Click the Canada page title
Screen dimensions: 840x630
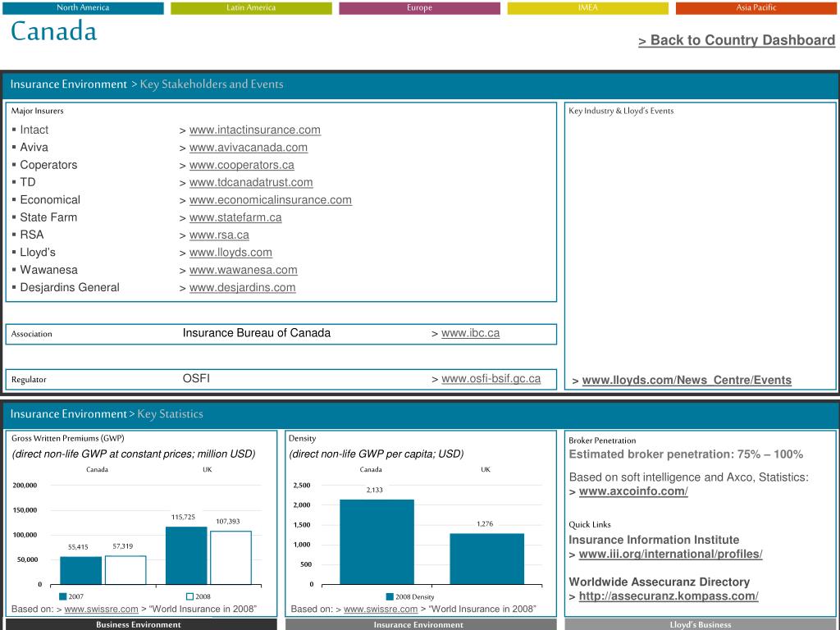coord(54,31)
